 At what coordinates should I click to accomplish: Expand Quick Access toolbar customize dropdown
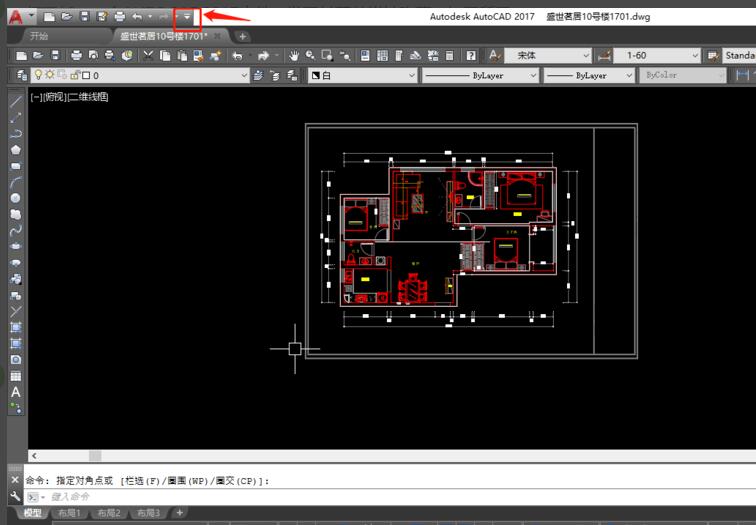coord(187,17)
